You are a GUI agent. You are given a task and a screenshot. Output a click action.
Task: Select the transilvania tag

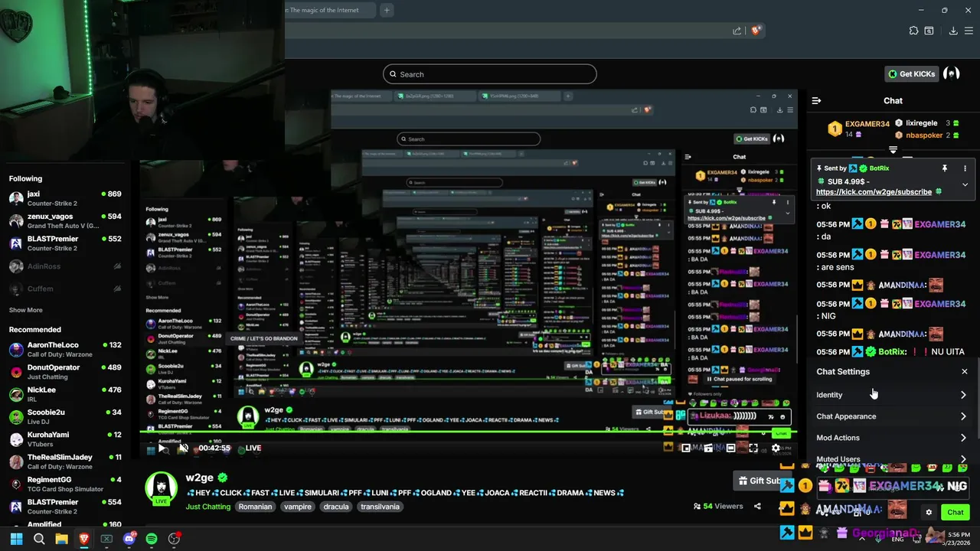pos(381,507)
